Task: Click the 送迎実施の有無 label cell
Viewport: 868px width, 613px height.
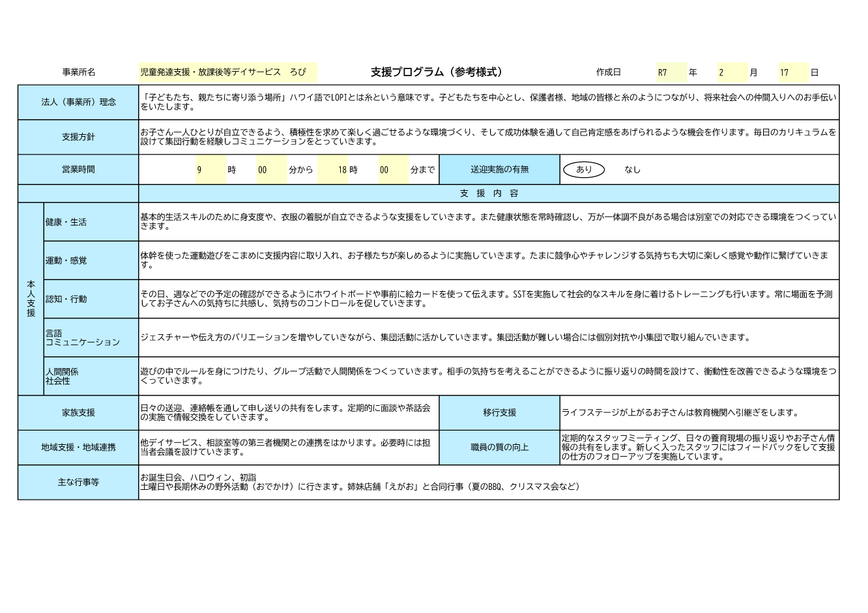Action: click(500, 170)
